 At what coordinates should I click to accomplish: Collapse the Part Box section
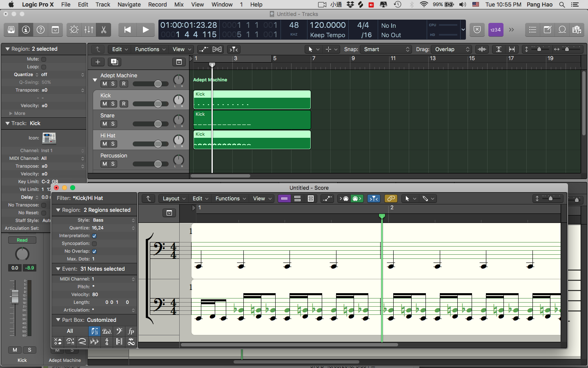click(58, 320)
